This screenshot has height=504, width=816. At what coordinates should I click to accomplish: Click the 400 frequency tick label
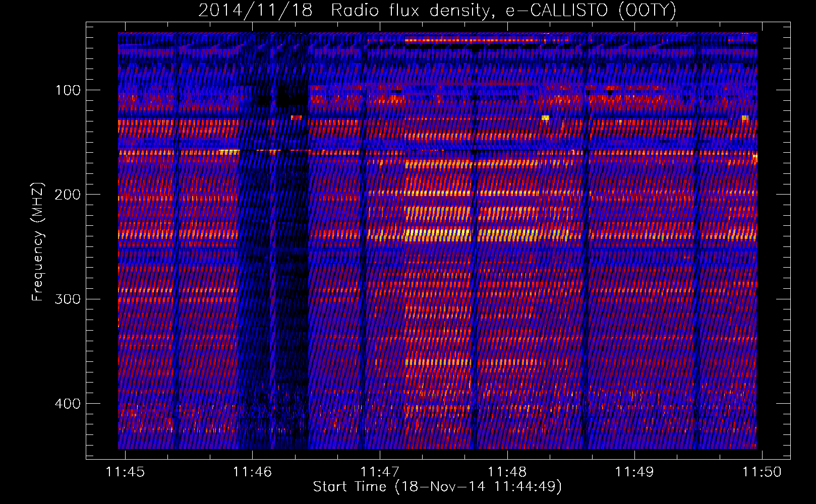(x=68, y=404)
